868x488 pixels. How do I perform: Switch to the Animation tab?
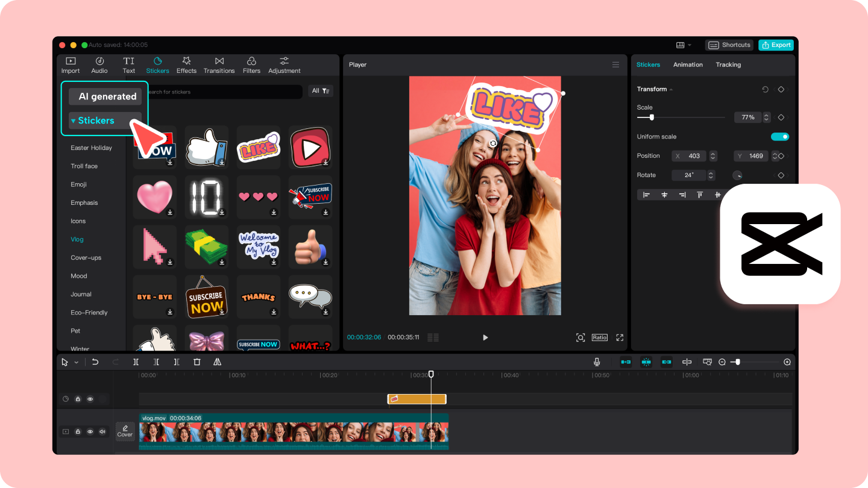tap(688, 64)
